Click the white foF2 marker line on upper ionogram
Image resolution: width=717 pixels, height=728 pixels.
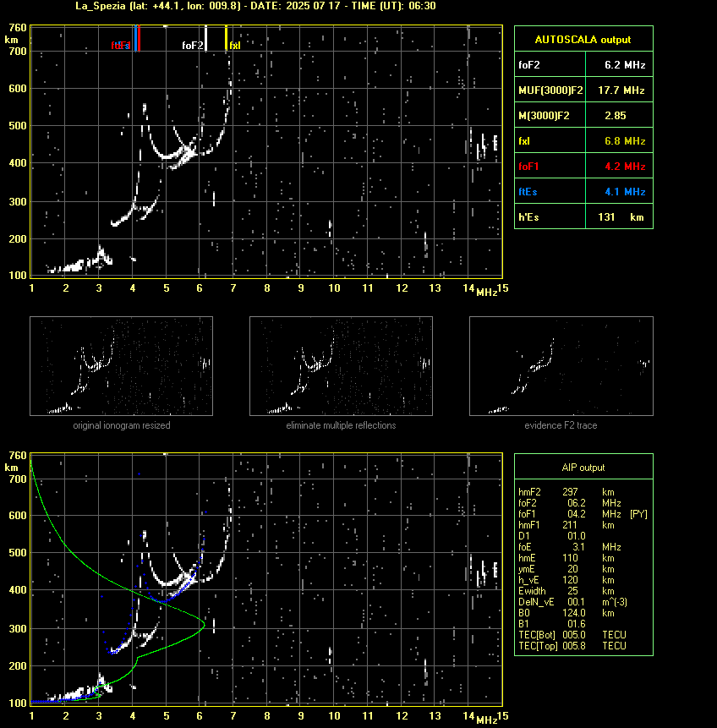tap(205, 38)
